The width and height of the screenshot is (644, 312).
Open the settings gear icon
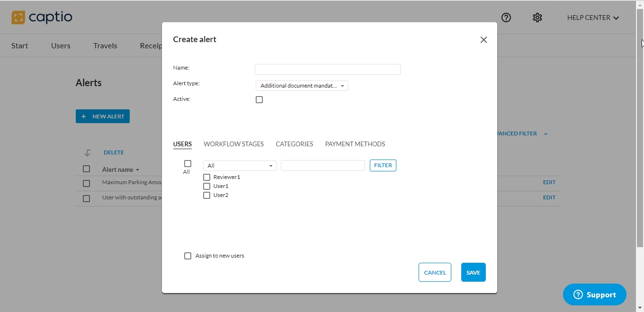point(537,18)
